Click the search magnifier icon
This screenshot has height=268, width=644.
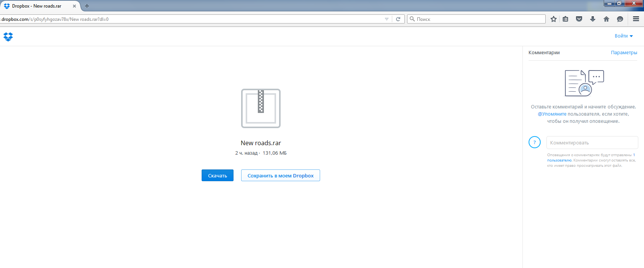tap(412, 19)
